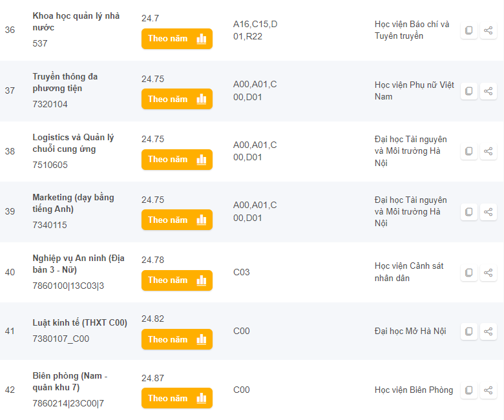Image resolution: width=504 pixels, height=420 pixels.
Task: Select Đại học Mở Hà Nội
Action: [x=410, y=331]
